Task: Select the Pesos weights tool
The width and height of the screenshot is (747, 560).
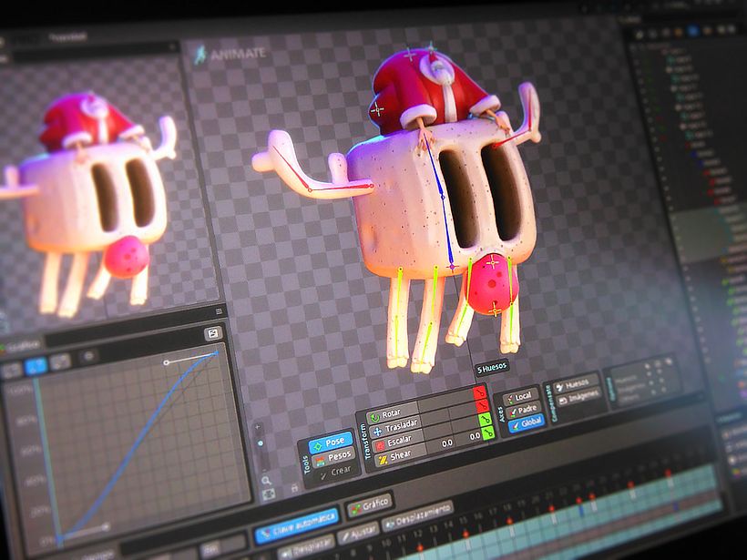Action: click(x=333, y=458)
